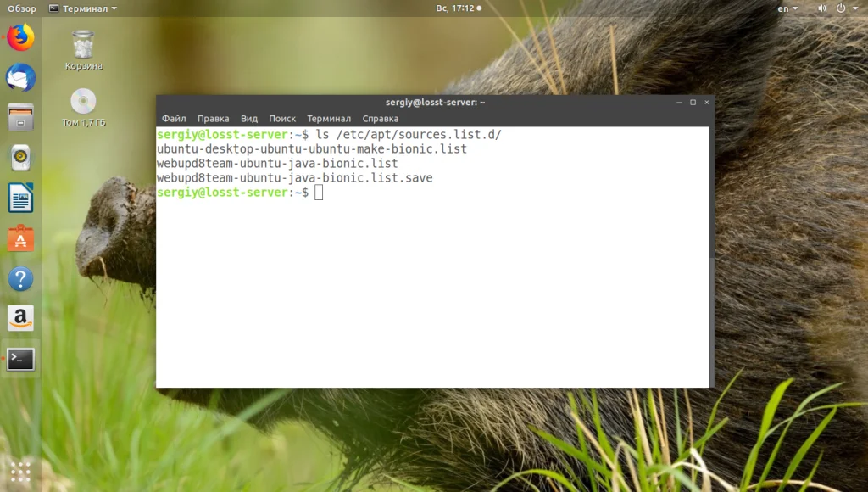Click ubuntu-desktop-ubuntu-ubuntu-make-bionic.list line

coord(312,149)
